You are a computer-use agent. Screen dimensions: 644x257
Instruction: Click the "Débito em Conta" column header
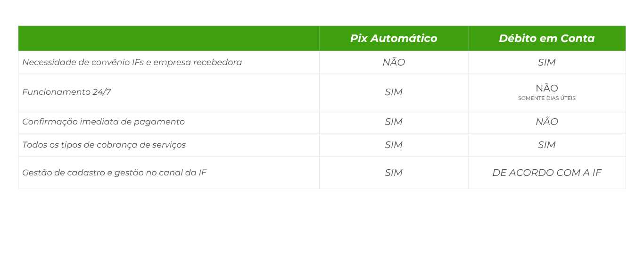546,38
